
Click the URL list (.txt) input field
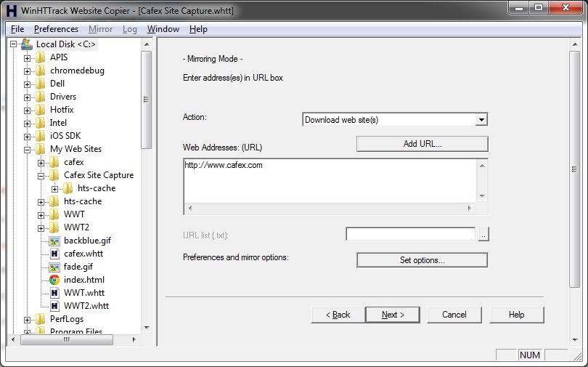[411, 234]
